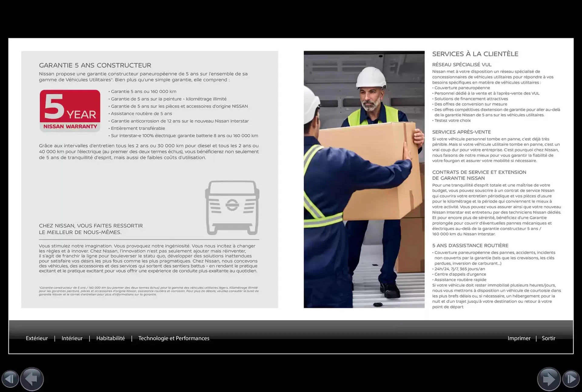
Task: Select the bottom-left double-arrow control
Action: (10, 379)
